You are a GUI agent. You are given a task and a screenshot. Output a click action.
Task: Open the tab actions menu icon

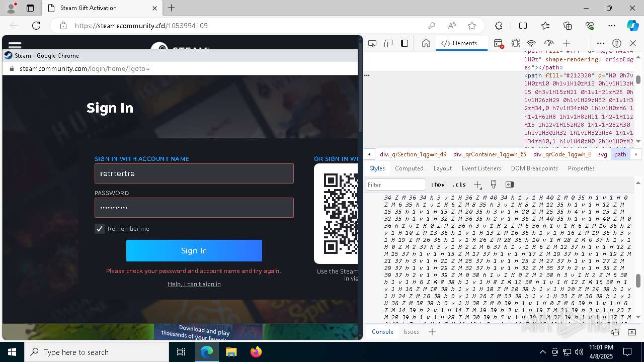30,8
